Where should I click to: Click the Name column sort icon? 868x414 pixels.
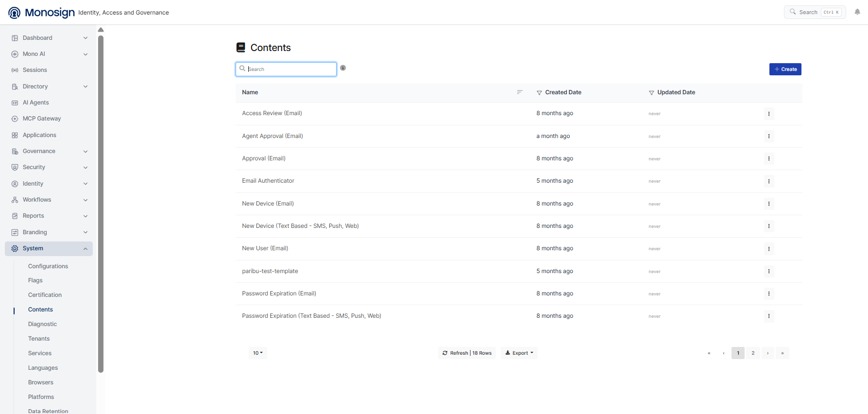[x=520, y=92]
